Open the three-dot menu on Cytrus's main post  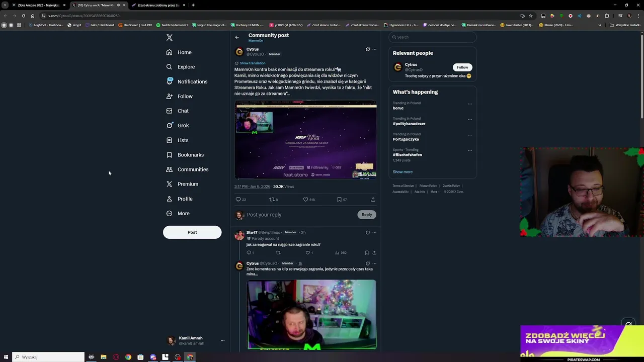(374, 49)
